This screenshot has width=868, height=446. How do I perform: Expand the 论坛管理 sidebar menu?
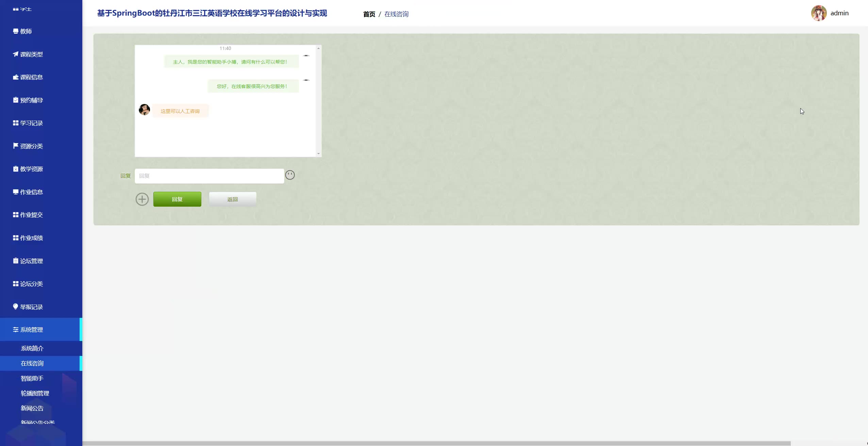31,261
